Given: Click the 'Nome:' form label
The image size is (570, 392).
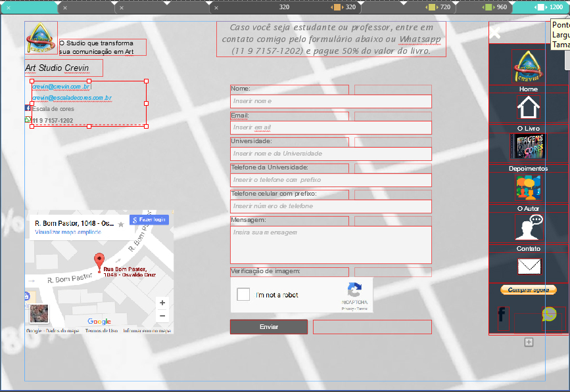Looking at the screenshot, I should pos(240,89).
